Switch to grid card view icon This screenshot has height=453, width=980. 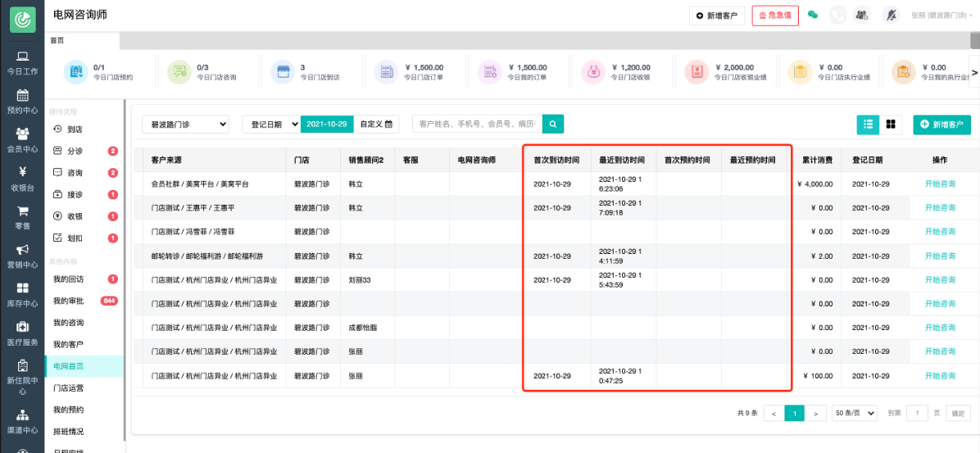(891, 125)
